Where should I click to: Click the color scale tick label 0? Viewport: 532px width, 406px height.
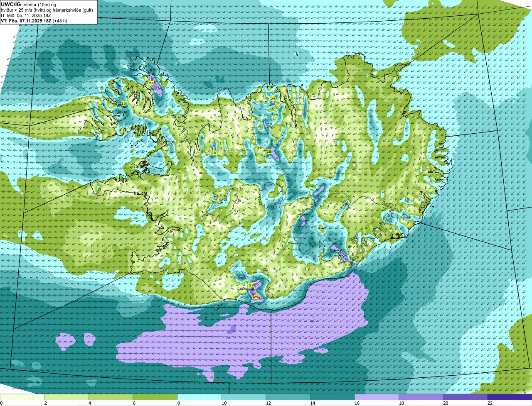click(1, 403)
